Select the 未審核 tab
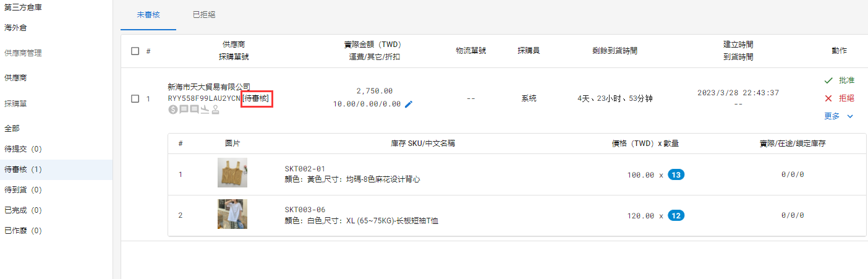The width and height of the screenshot is (868, 279). (148, 14)
